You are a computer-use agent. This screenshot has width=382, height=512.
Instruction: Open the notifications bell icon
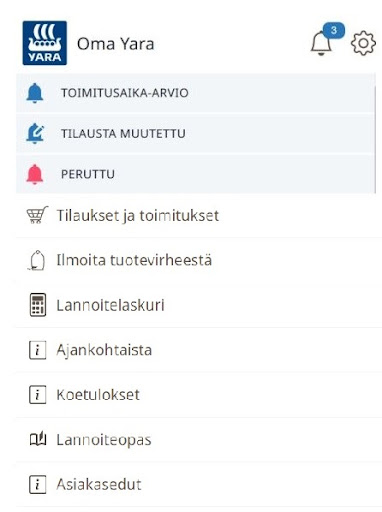pos(321,43)
